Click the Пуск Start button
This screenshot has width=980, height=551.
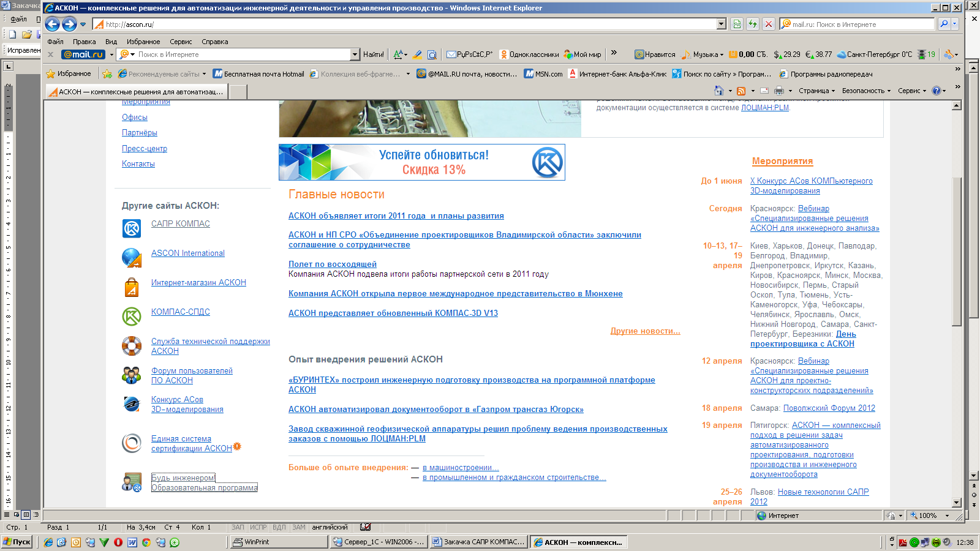click(x=17, y=542)
